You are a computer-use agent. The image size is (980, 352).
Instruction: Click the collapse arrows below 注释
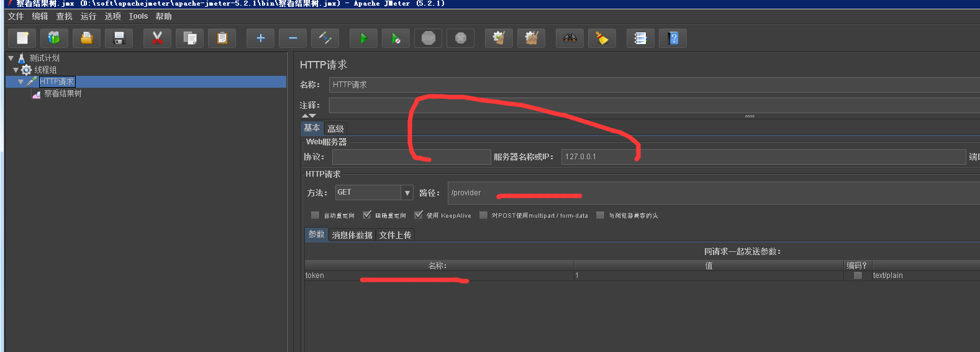[x=309, y=116]
